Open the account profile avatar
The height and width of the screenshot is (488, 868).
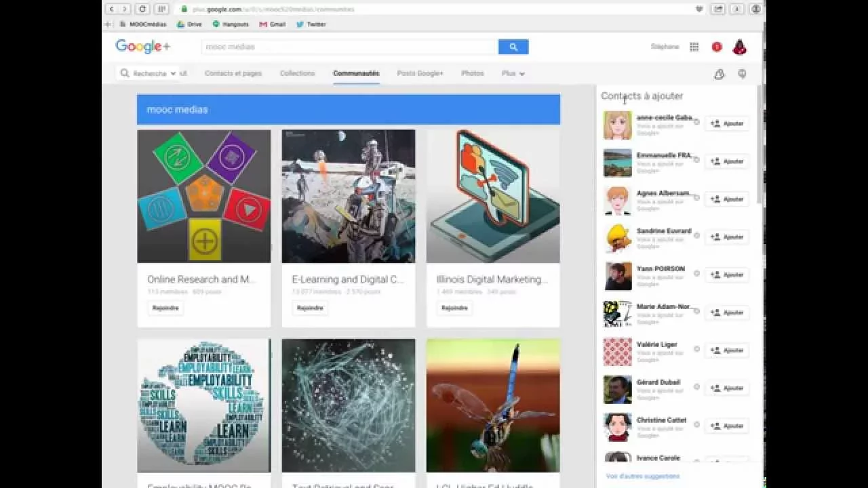pos(740,47)
